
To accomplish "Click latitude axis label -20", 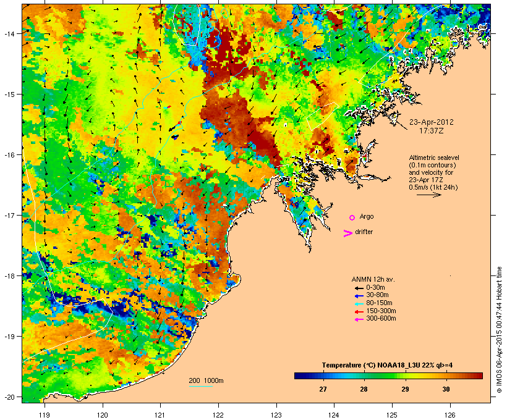I will (x=9, y=397).
